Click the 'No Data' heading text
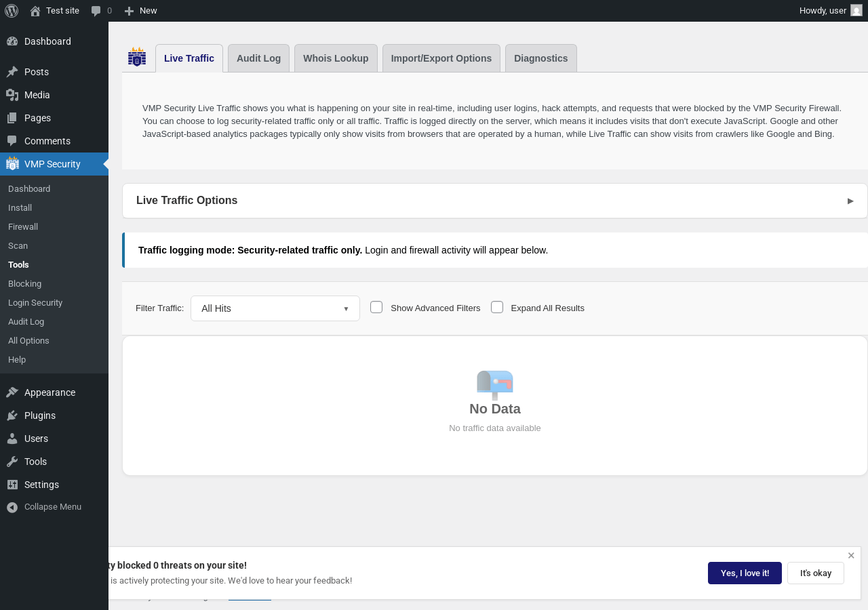 tap(495, 409)
